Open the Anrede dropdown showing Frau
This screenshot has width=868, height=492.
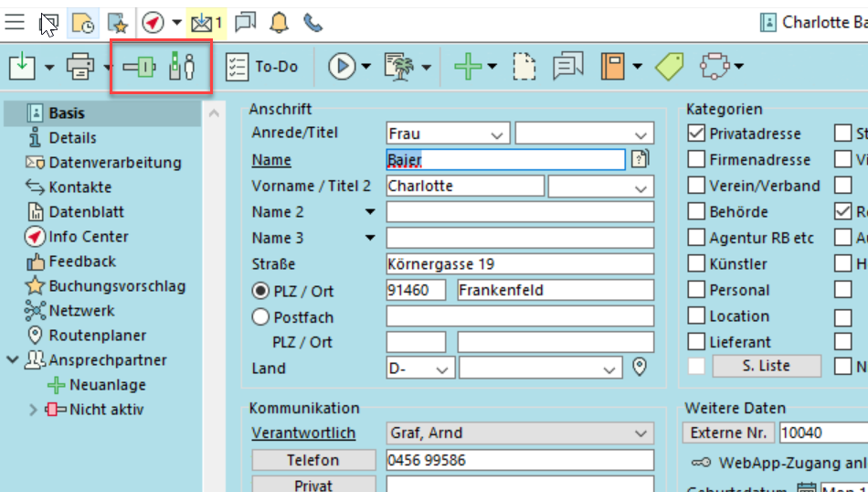pyautogui.click(x=448, y=134)
